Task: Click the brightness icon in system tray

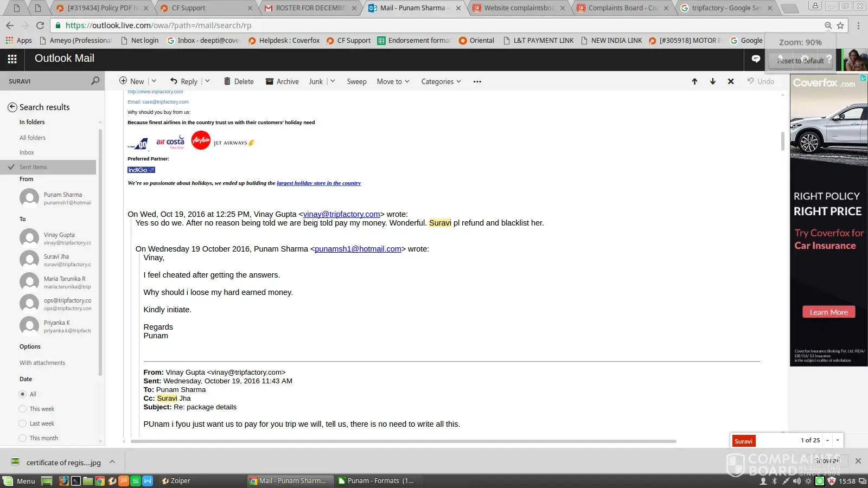Action: [x=808, y=481]
